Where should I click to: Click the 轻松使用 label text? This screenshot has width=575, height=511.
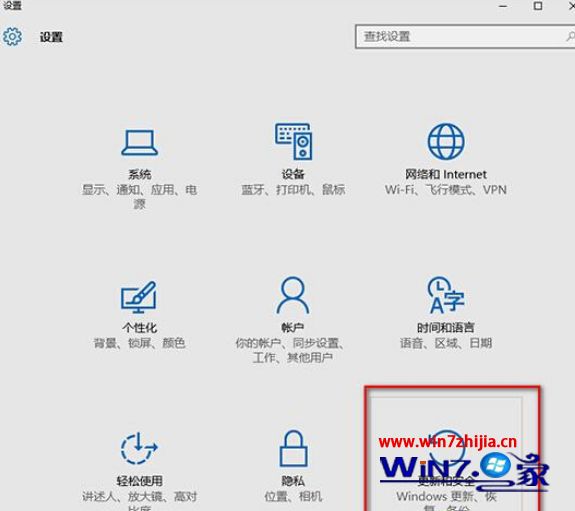point(139,481)
